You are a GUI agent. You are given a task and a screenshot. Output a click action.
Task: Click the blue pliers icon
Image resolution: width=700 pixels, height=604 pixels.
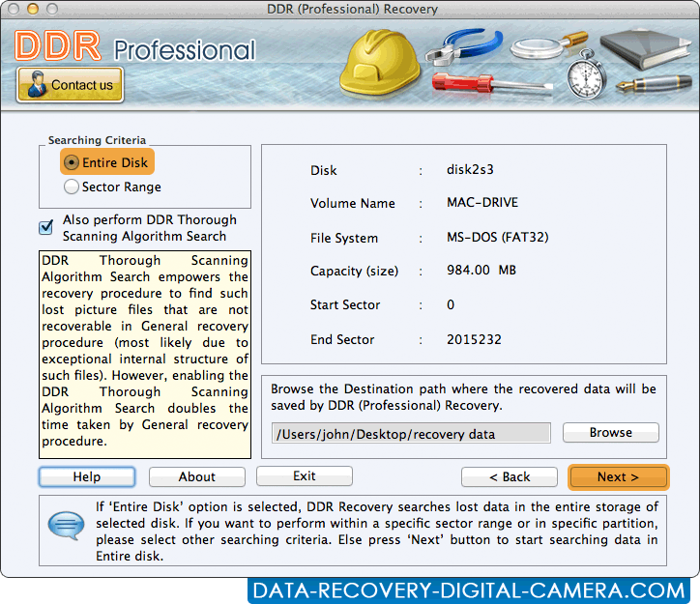point(464,45)
